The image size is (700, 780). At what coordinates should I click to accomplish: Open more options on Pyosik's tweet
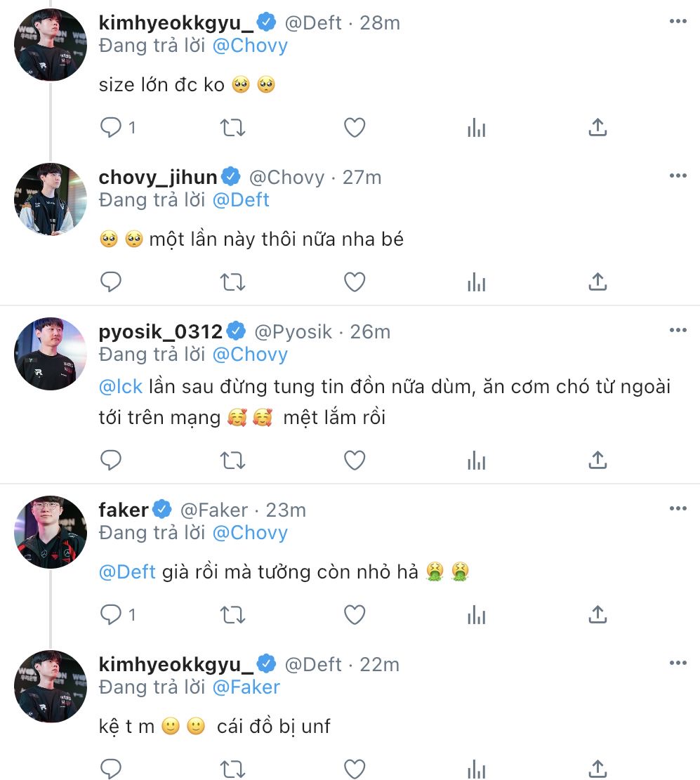click(x=678, y=331)
